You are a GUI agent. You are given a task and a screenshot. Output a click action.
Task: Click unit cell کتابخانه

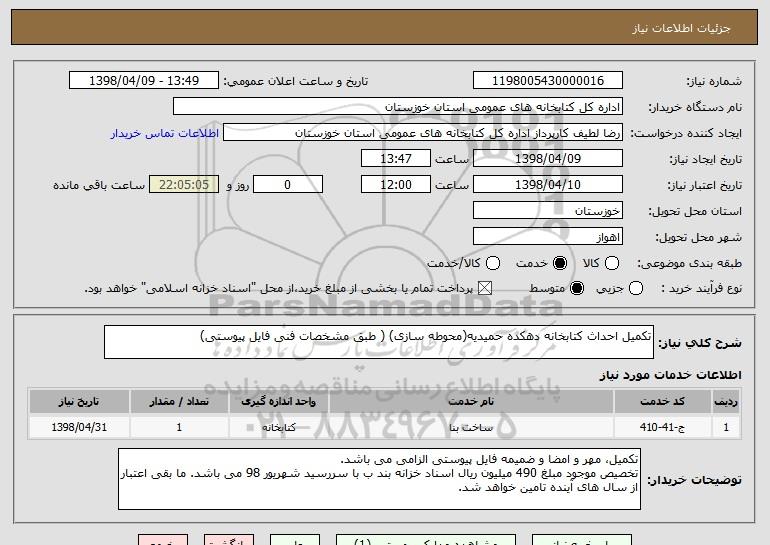click(x=278, y=427)
